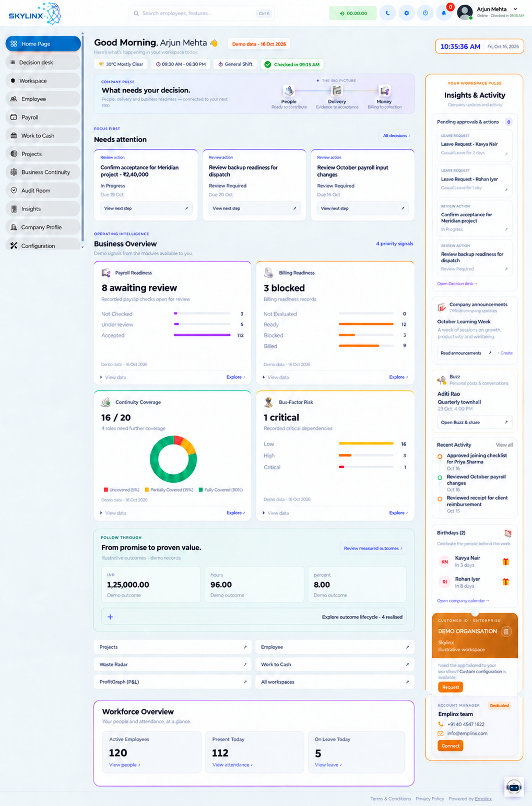
Task: Click the Configuration tools icon
Action: 14,246
